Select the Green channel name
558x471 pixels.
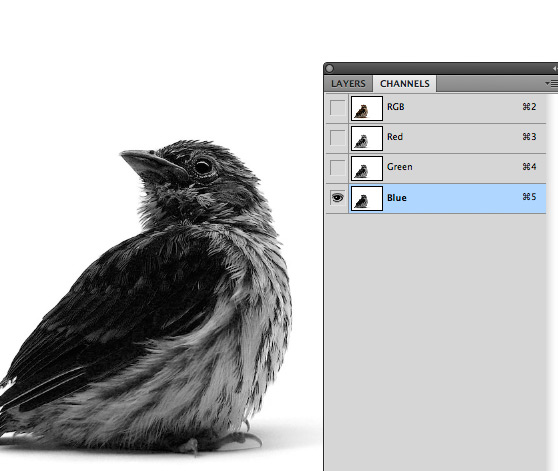click(x=400, y=166)
